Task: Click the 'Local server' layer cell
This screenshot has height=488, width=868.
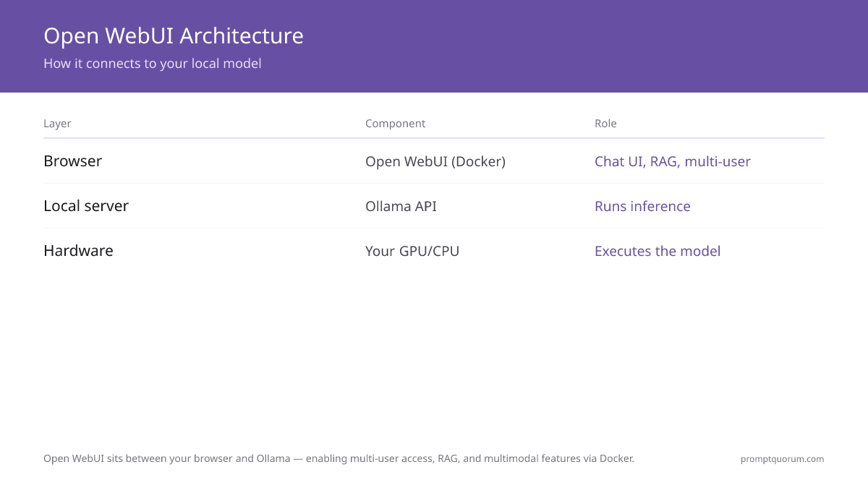Action: (x=86, y=206)
